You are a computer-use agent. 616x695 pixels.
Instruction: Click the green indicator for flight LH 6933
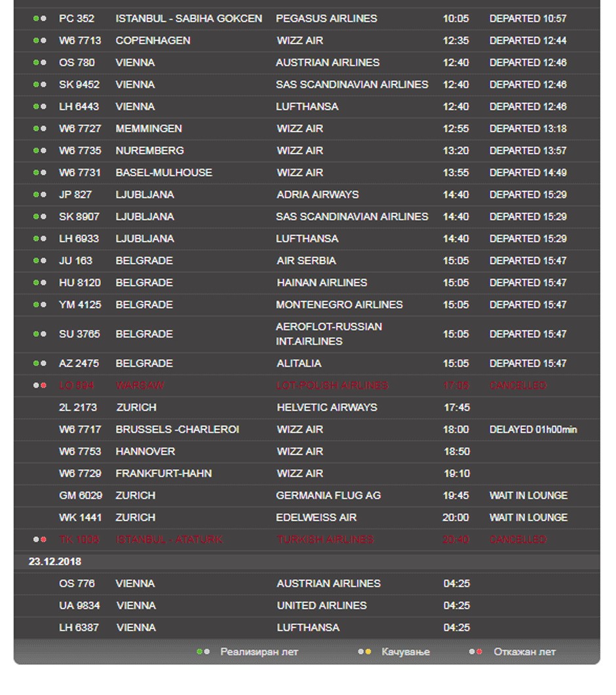40,239
